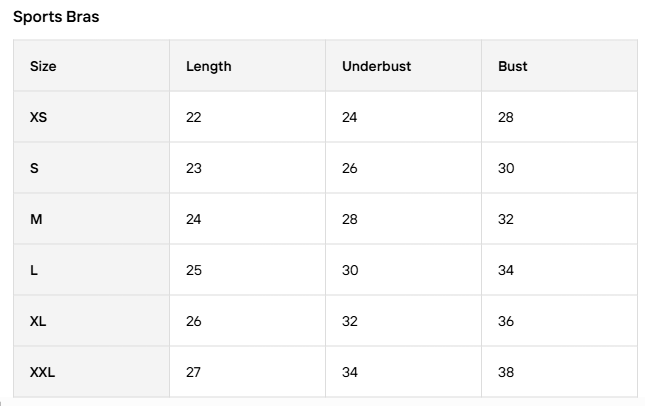
Task: Select M bust value 32
Action: [506, 219]
